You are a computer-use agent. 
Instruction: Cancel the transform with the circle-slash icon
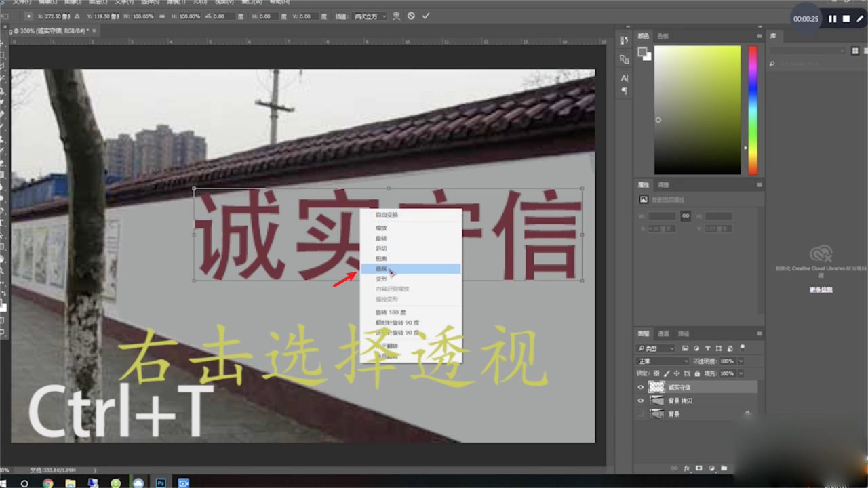[x=411, y=16]
